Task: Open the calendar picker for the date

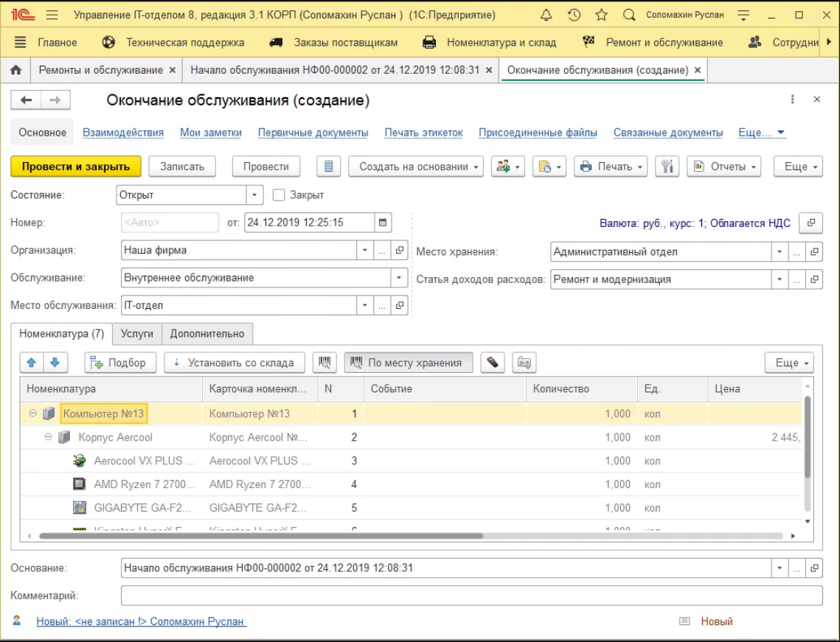Action: pyautogui.click(x=383, y=223)
